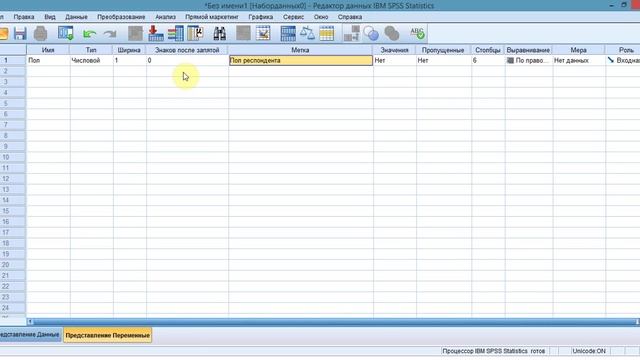Image resolution: width=640 pixels, height=360 pixels.
Task: Click the 'Знаков после запятой' column header
Action: 187,50
